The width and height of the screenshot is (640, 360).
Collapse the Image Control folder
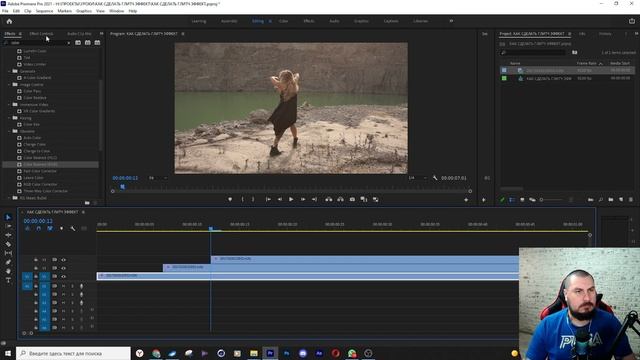(9, 84)
